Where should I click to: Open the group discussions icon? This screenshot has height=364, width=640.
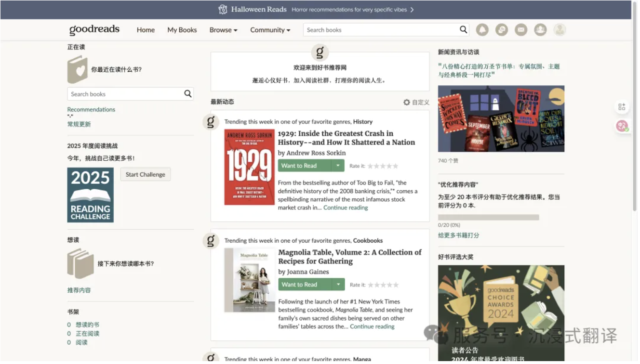coord(502,30)
